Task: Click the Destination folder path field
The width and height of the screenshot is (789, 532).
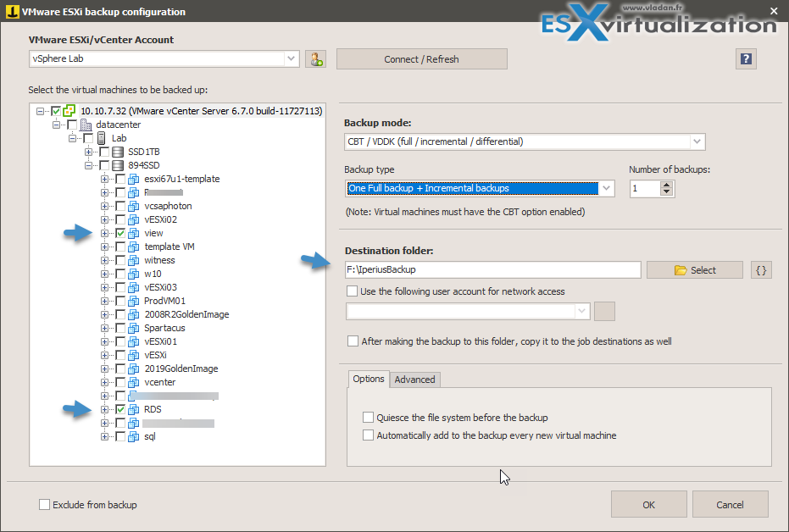Action: tap(492, 269)
